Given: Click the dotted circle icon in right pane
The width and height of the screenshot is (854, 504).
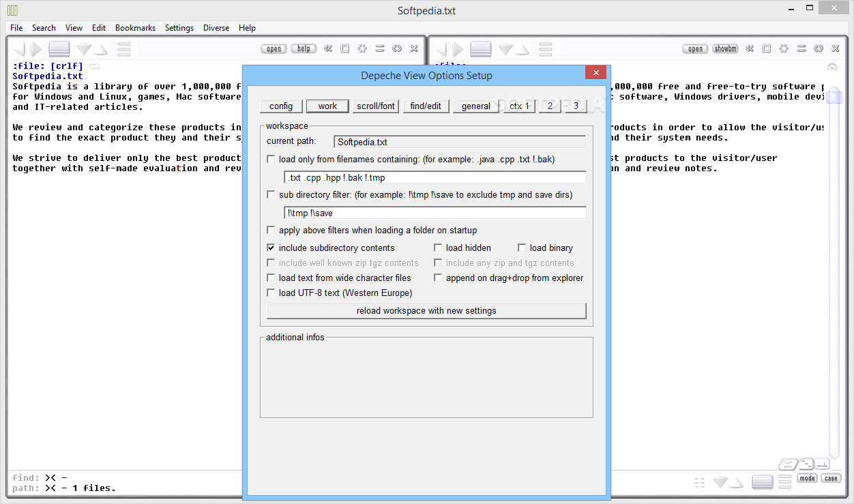Looking at the screenshot, I should tap(784, 48).
